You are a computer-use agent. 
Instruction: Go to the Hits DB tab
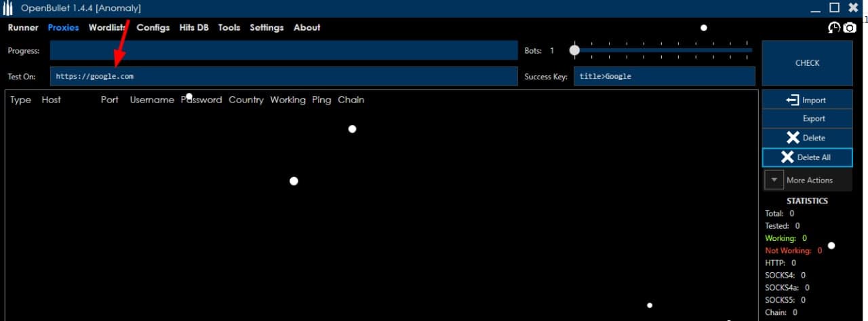pos(194,28)
